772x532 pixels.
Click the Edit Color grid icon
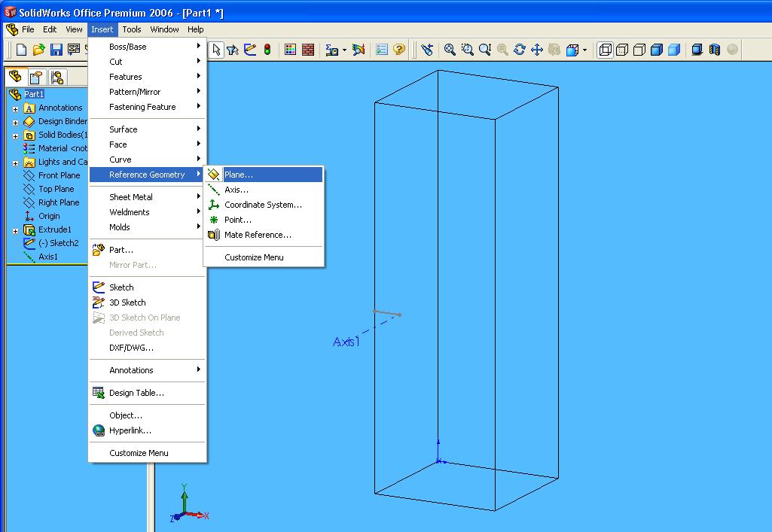291,50
